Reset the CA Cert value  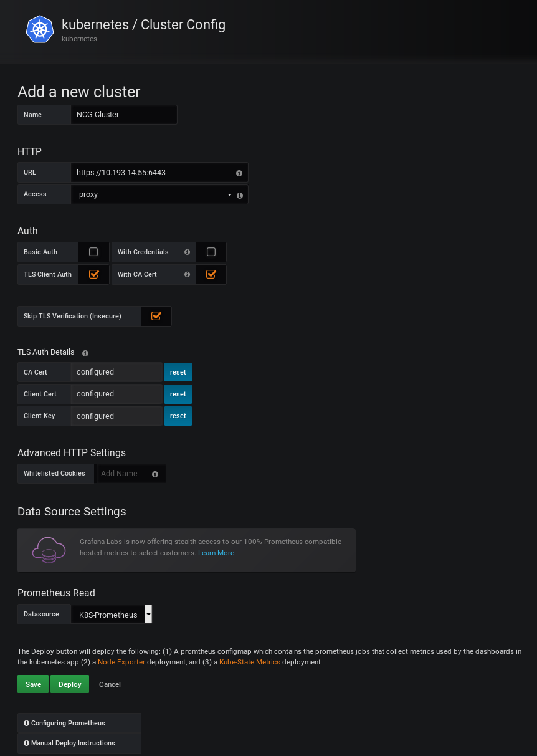(x=178, y=372)
